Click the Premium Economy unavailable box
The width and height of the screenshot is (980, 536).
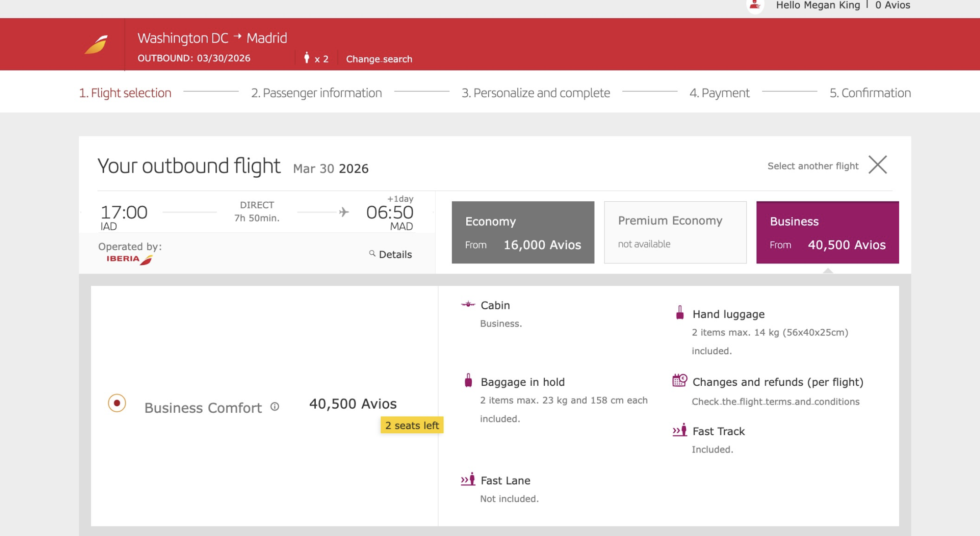(x=675, y=232)
